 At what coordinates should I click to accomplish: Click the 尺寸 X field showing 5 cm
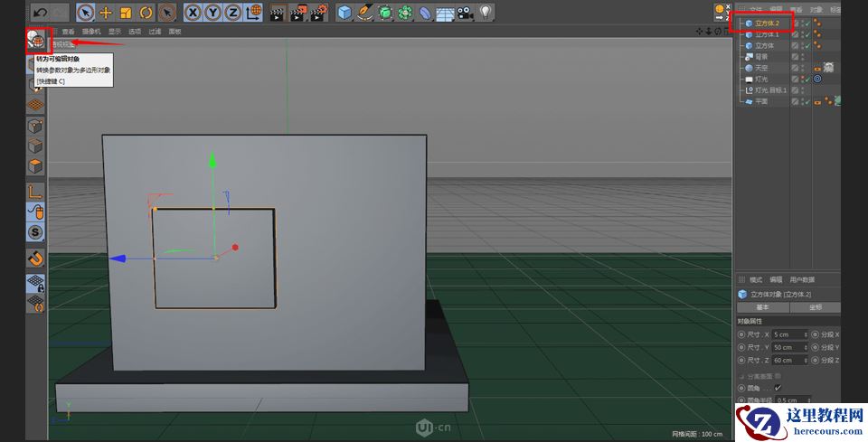pyautogui.click(x=790, y=334)
